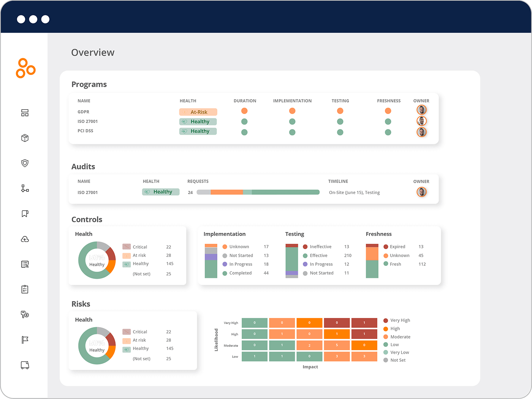This screenshot has width=532, height=399.
Task: Click the company logo above the sidebar
Action: 25,69
